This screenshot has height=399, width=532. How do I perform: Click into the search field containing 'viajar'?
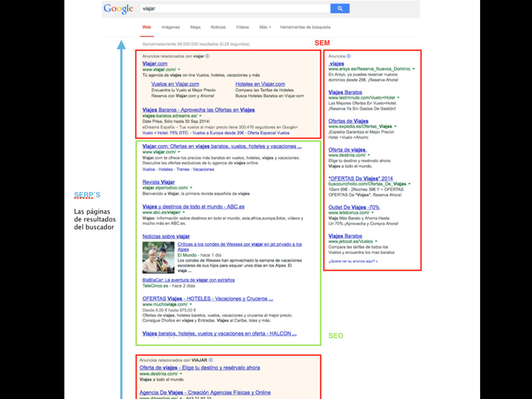click(235, 8)
